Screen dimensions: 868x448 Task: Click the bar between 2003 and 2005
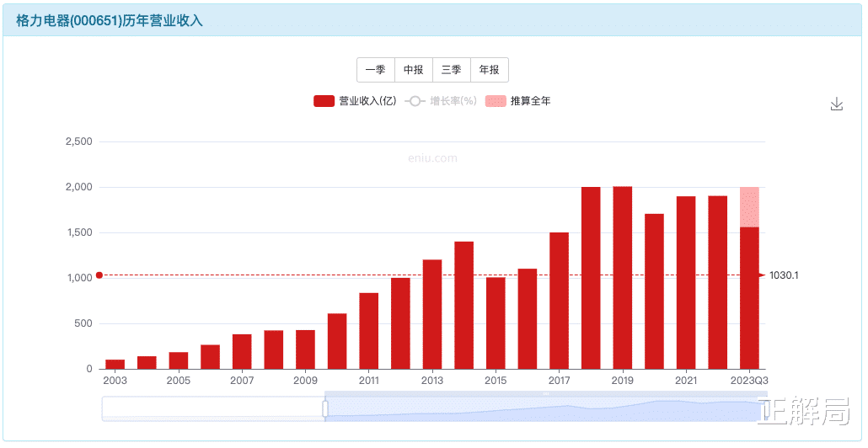[x=147, y=362]
